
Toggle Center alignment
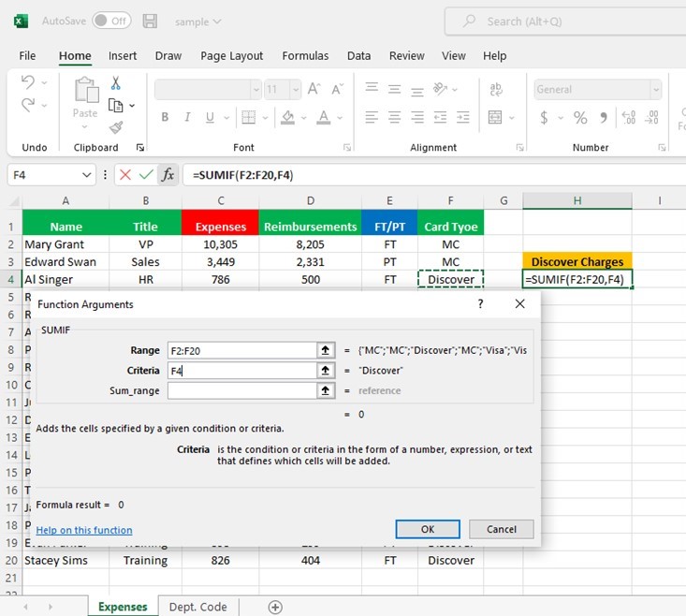(x=395, y=117)
